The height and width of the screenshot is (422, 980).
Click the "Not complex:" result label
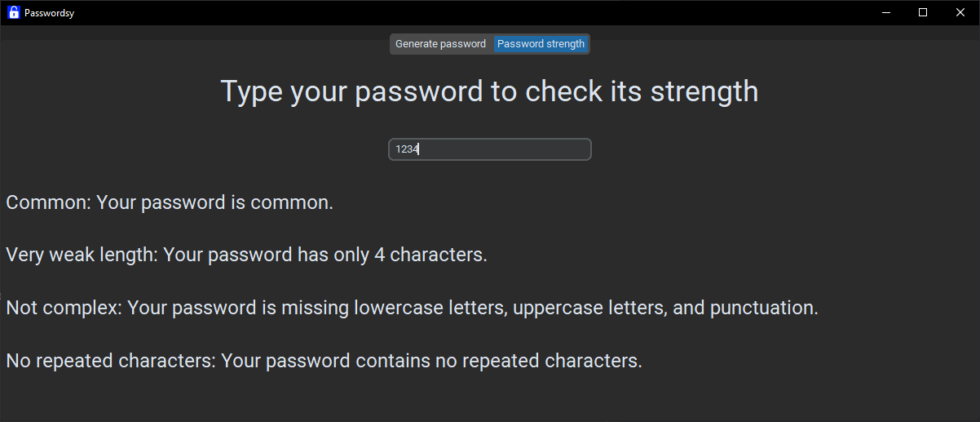click(x=64, y=308)
